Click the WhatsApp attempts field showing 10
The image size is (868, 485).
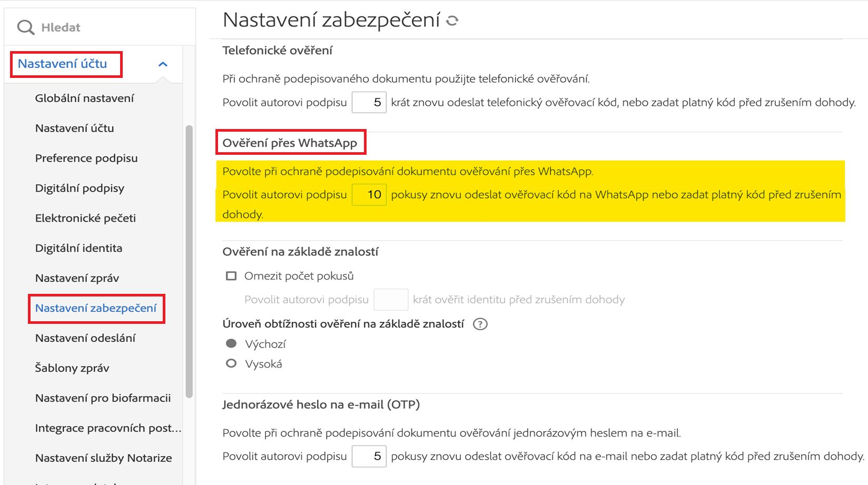coord(369,194)
